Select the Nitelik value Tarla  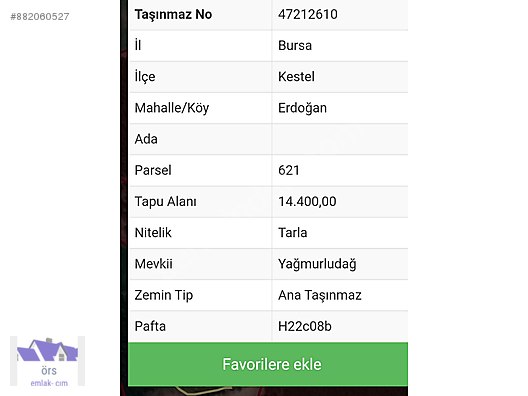coord(292,233)
